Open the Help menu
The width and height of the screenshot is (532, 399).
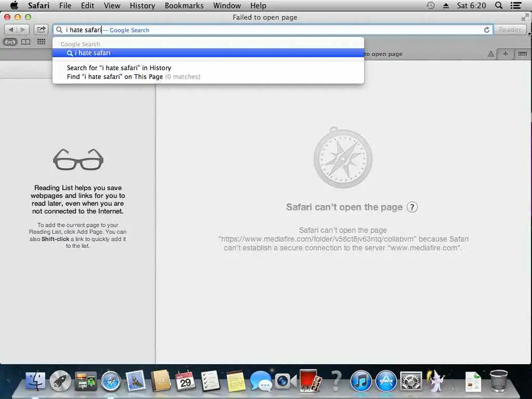[258, 5]
